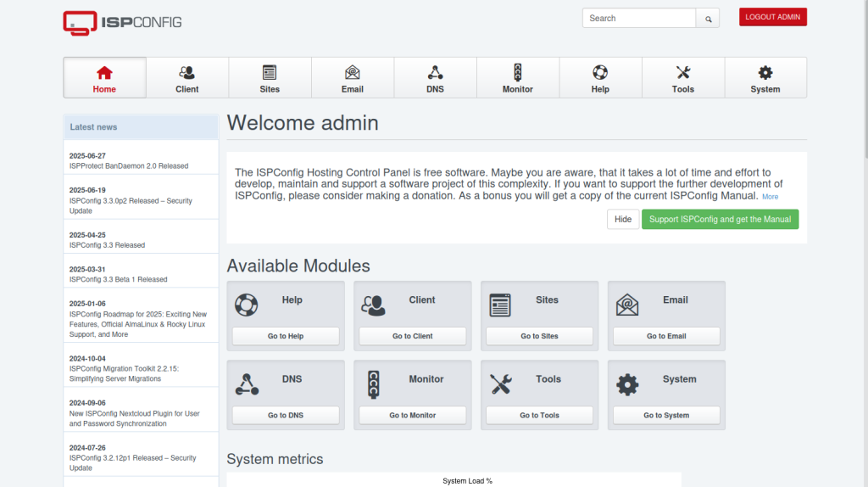Click the lifebuoy icon in Help module
This screenshot has width=868, height=487.
tap(246, 305)
